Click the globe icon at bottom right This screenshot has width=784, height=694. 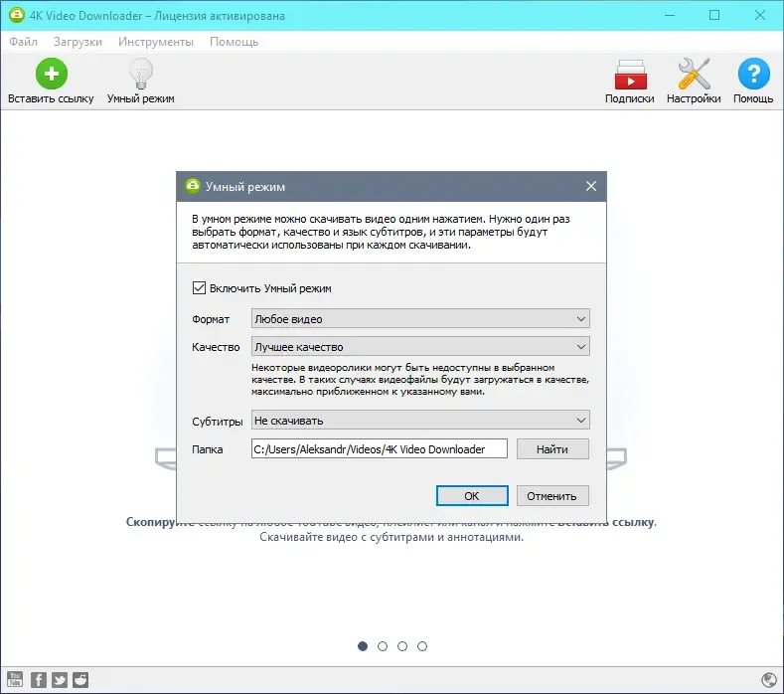[x=768, y=680]
